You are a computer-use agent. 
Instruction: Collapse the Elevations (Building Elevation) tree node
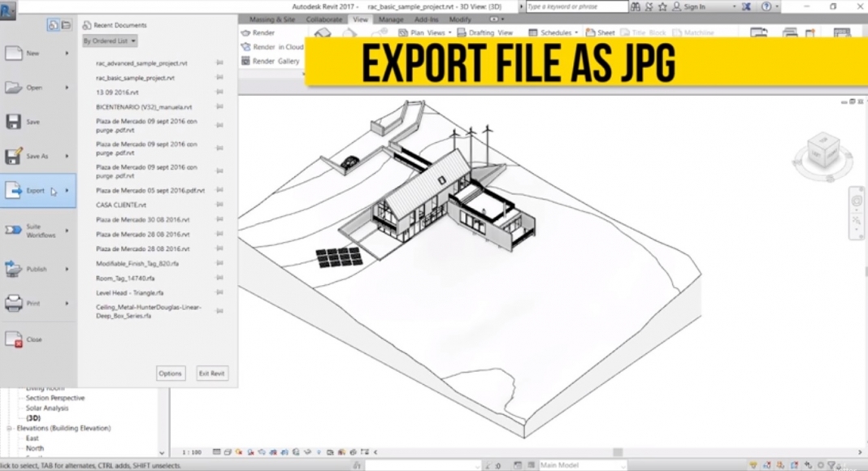pos(9,428)
